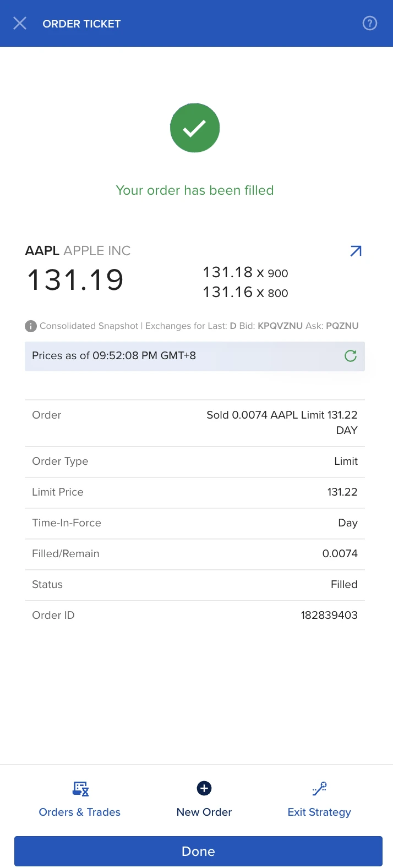Screen dimensions: 393x868
Task: Open Exit Strategy icon
Action: tap(319, 789)
